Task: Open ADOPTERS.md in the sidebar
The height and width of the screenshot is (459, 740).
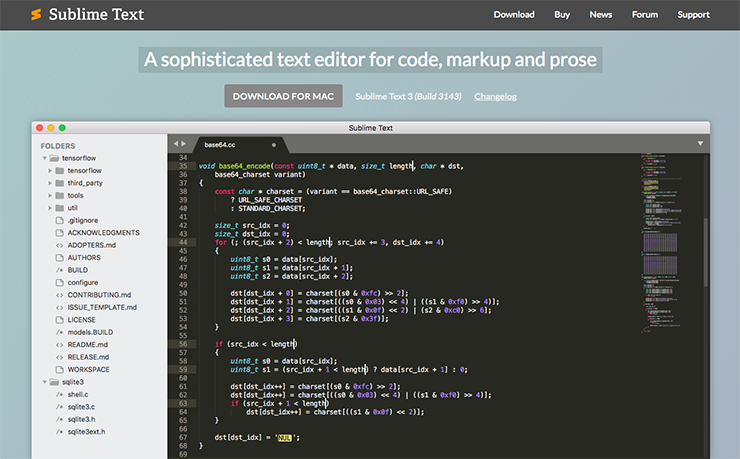Action: pos(92,245)
